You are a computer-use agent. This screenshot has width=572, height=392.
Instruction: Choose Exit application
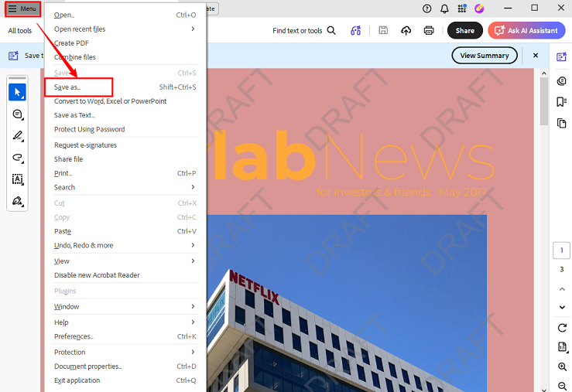[x=125, y=380]
